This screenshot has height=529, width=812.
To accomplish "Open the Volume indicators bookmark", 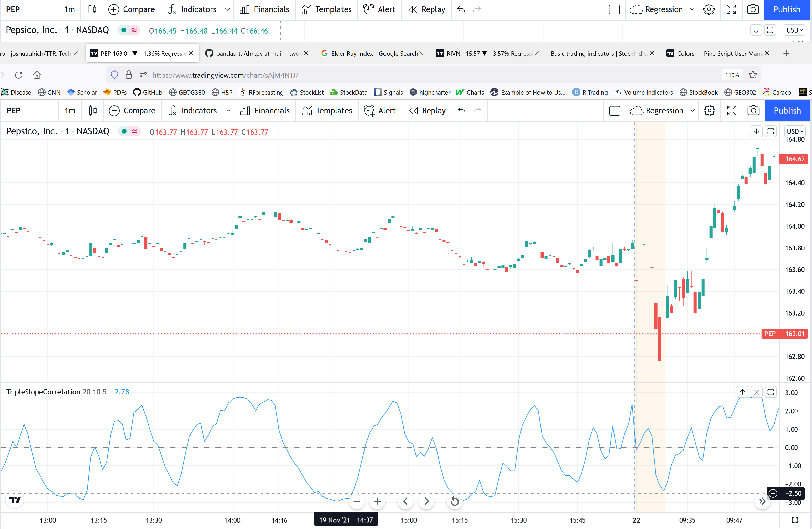I will pos(644,92).
